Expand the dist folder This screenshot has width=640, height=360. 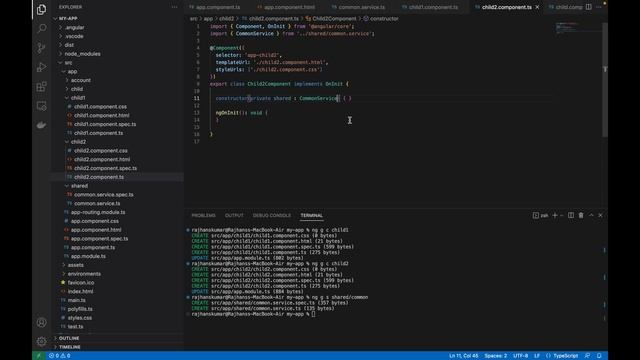(x=69, y=45)
